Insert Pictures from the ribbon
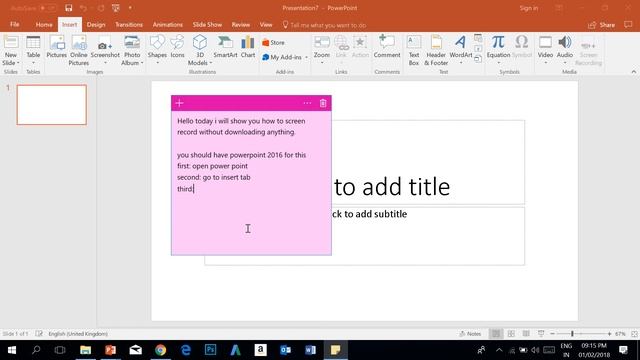Viewport: 640px width, 360px height. point(56,47)
